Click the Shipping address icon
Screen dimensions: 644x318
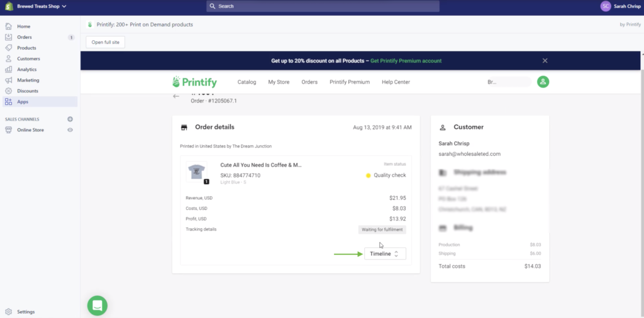click(x=443, y=173)
